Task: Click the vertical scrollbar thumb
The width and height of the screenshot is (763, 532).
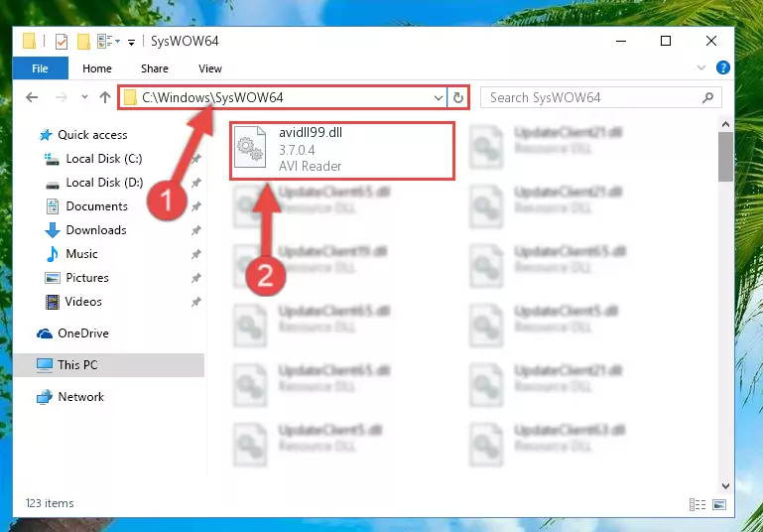Action: 725,157
